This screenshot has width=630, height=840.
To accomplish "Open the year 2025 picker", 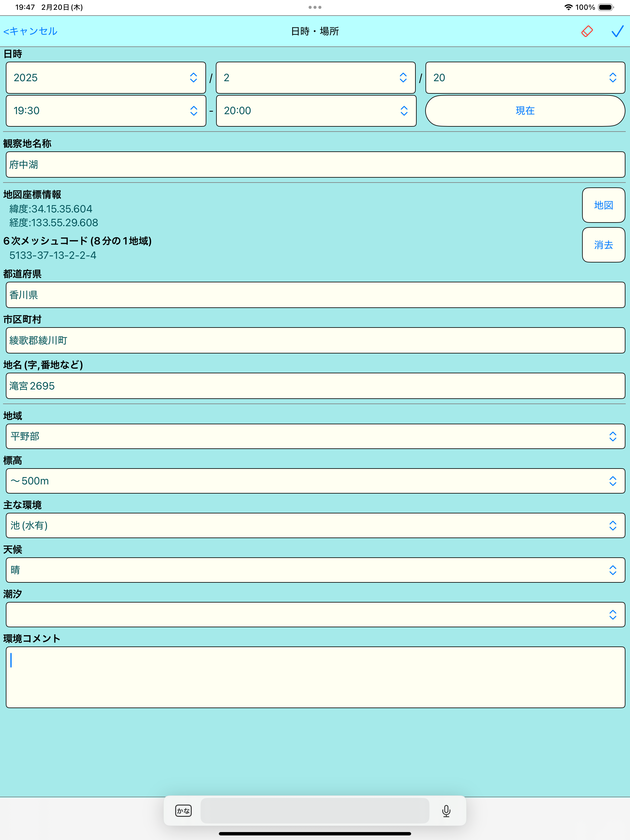I will 106,78.
